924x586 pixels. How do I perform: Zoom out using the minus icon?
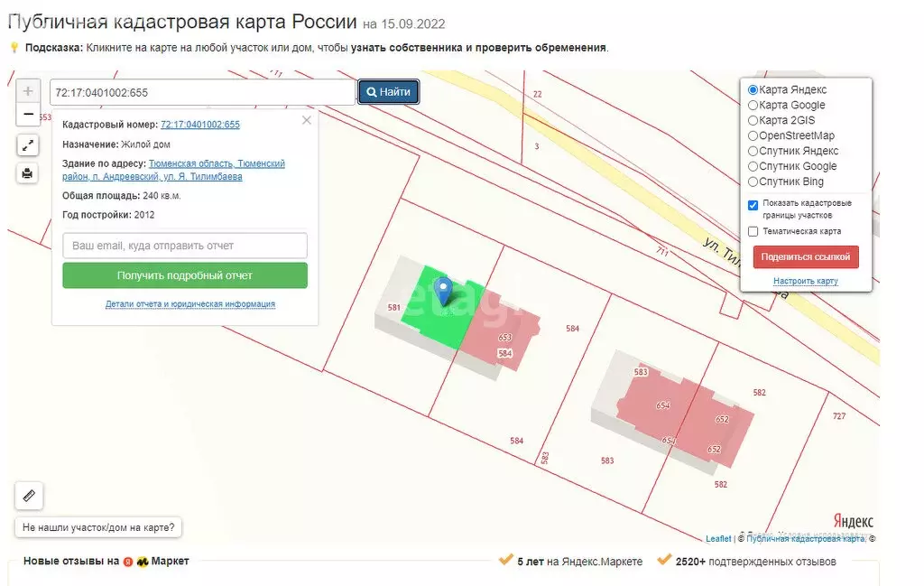[x=27, y=114]
